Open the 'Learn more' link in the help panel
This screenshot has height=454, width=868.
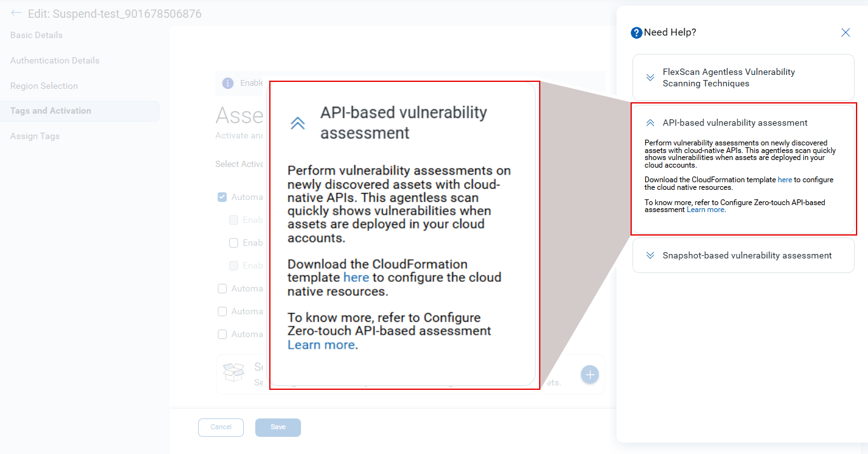(705, 210)
